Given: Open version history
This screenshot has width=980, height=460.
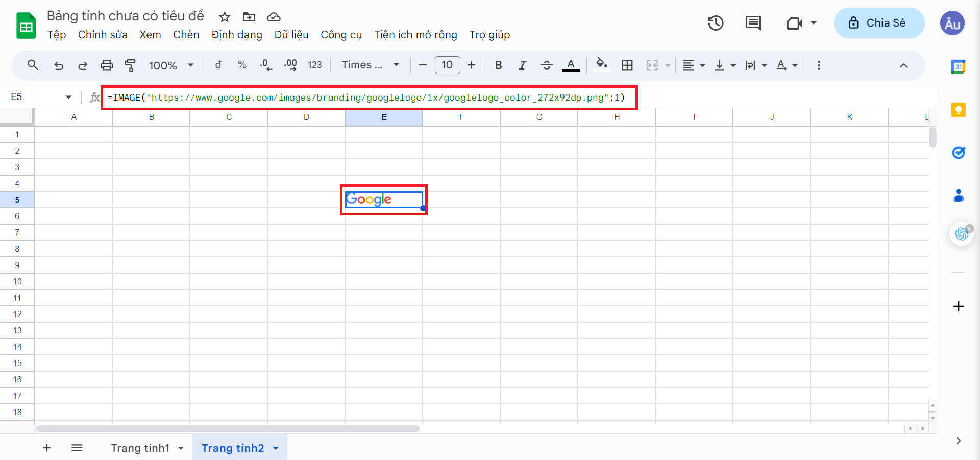Looking at the screenshot, I should point(716,23).
